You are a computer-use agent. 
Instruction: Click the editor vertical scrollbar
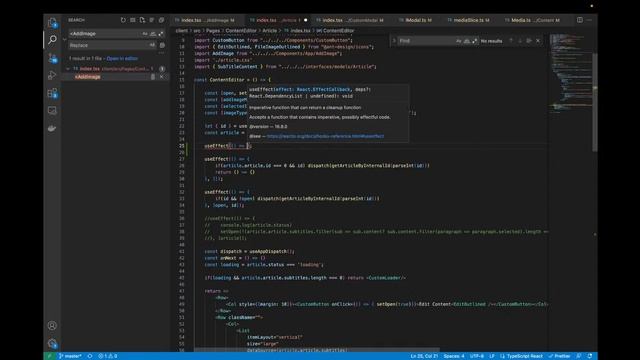(595, 102)
